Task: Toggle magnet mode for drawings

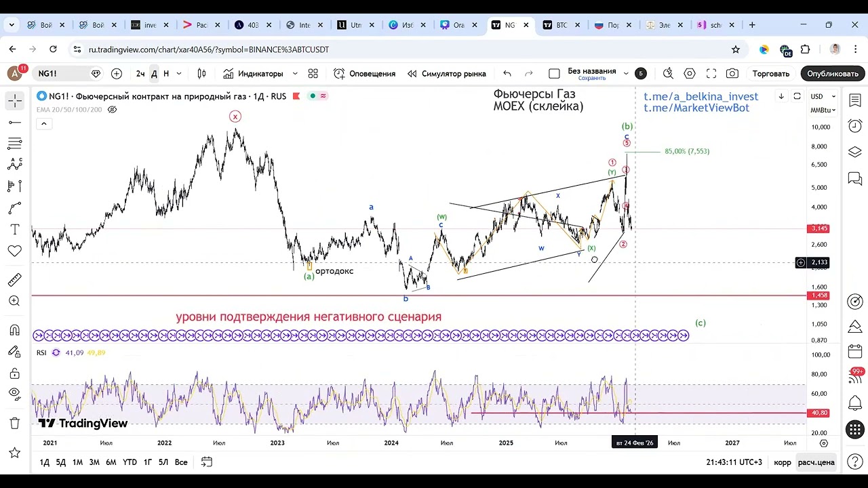Action: [x=14, y=330]
